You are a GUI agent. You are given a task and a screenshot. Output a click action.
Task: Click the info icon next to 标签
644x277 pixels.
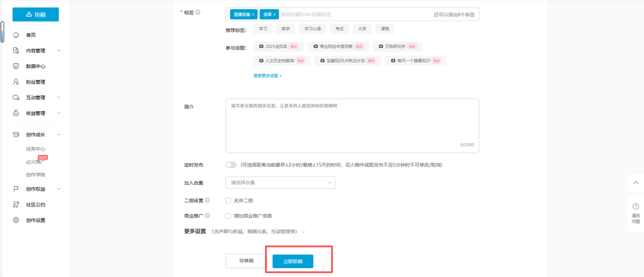pos(198,13)
